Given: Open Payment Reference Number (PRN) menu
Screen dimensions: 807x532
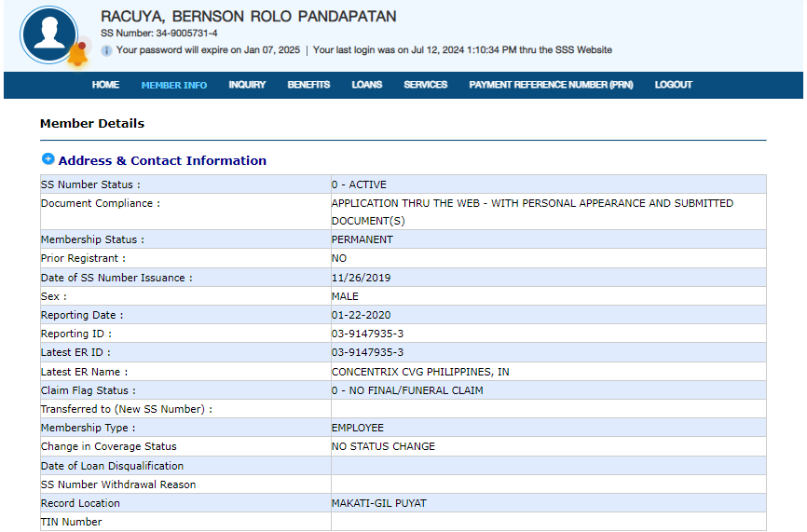Looking at the screenshot, I should [x=551, y=85].
